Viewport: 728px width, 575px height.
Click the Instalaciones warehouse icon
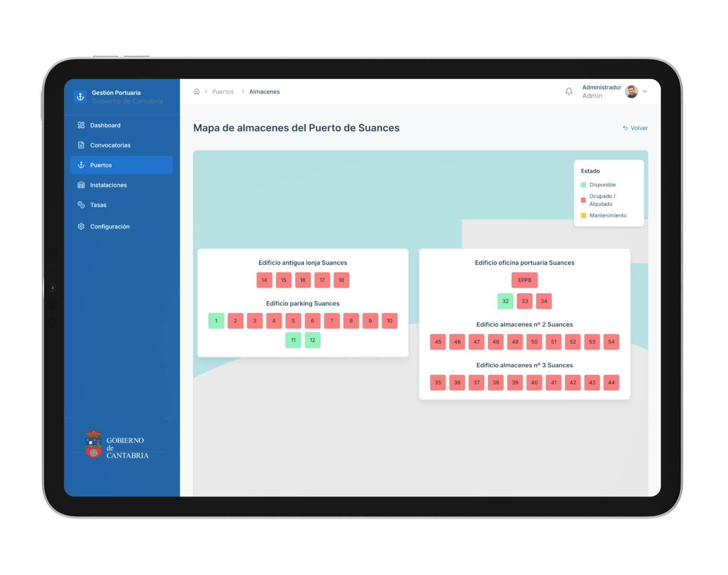(81, 185)
